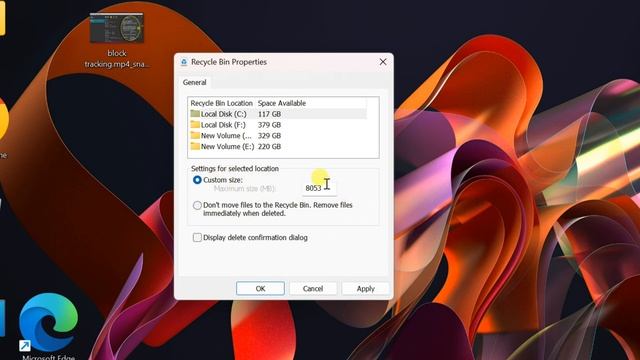640x360 pixels.
Task: Select New Volume (E:) folder icon
Action: click(x=195, y=146)
